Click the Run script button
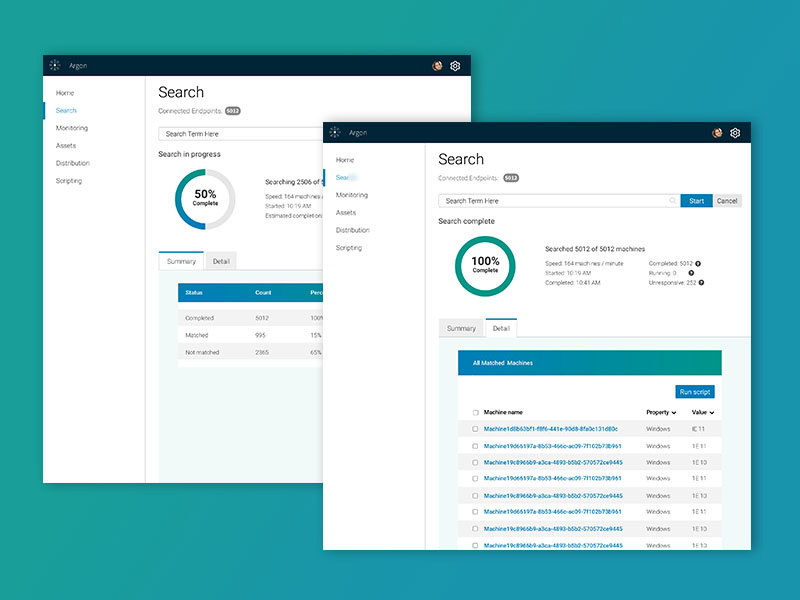Viewport: 800px width, 600px height. click(x=695, y=392)
